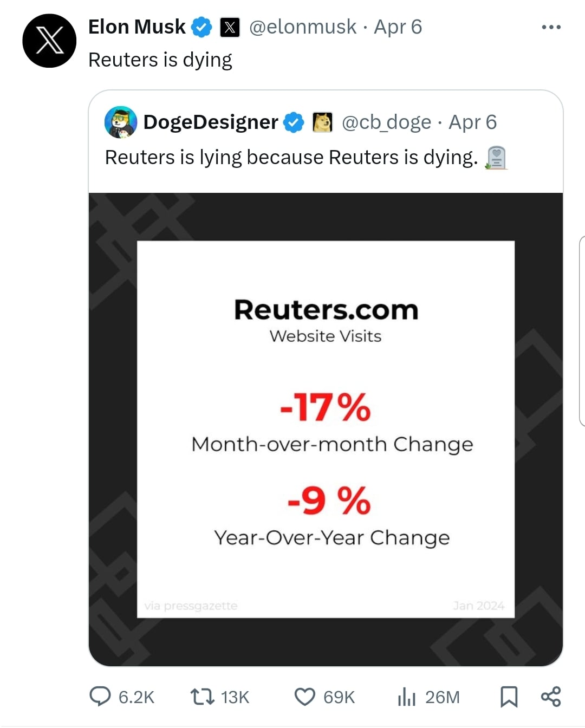Image resolution: width=585 pixels, height=728 pixels.
Task: Click the @cb_doge handle
Action: tap(387, 122)
